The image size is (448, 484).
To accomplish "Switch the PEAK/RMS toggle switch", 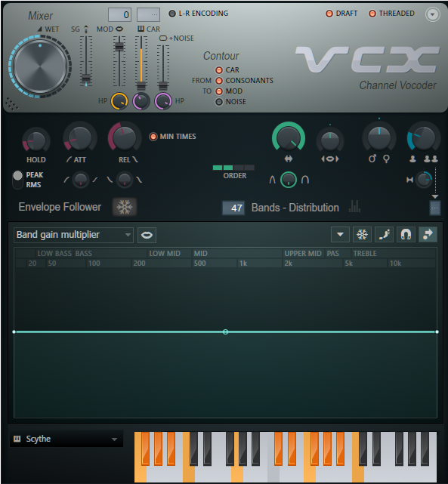I will click(17, 180).
